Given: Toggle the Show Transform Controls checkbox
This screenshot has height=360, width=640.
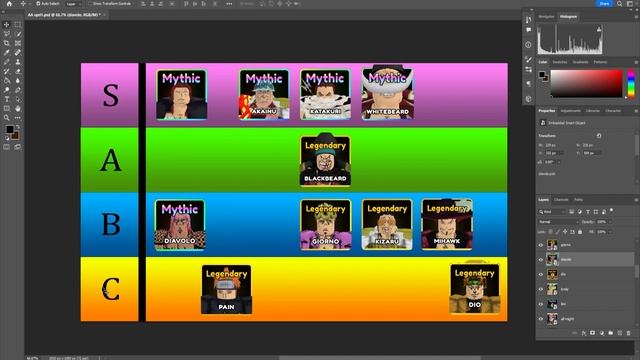Looking at the screenshot, I should pyautogui.click(x=90, y=4).
